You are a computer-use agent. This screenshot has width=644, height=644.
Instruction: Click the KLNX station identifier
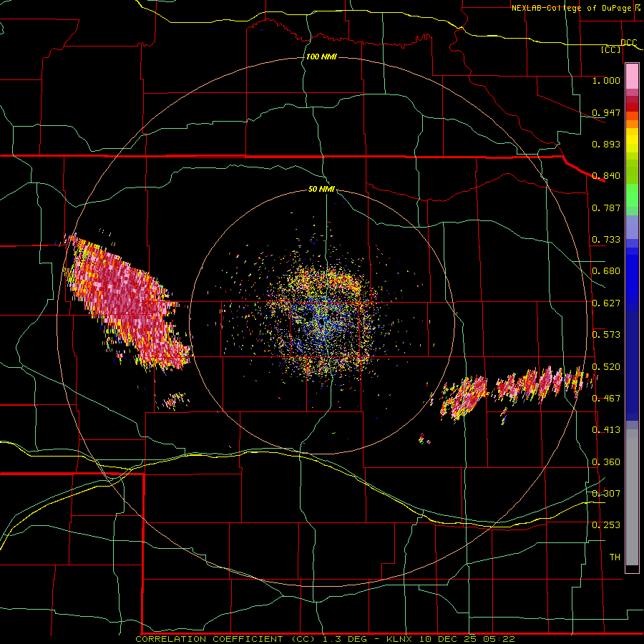[400, 639]
